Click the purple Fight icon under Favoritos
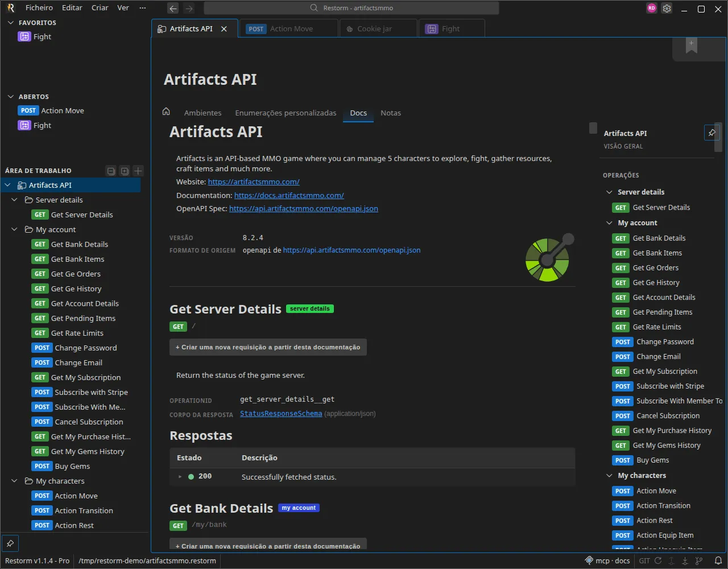Image resolution: width=728 pixels, height=569 pixels. click(x=24, y=36)
